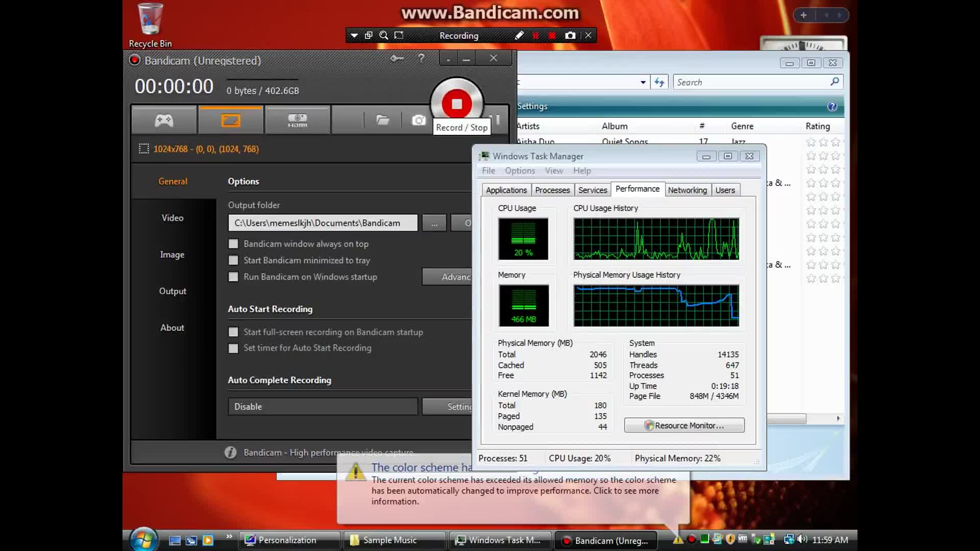The image size is (980, 551).
Task: Click the magnifier find-window icon on the recording bar
Action: coord(384,36)
